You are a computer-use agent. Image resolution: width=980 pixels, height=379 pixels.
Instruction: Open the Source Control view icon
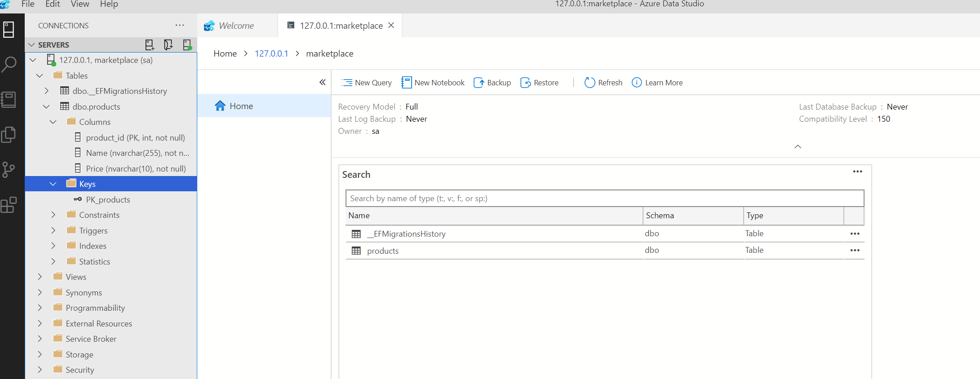pyautogui.click(x=9, y=169)
